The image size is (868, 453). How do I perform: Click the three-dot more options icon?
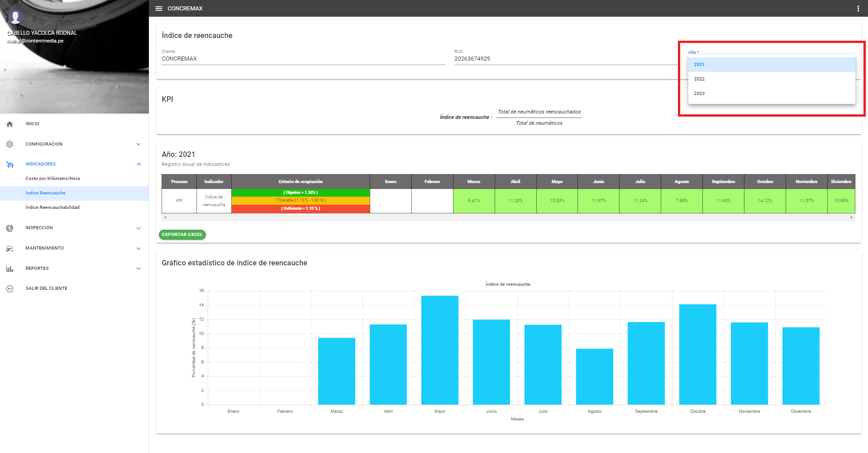click(858, 9)
